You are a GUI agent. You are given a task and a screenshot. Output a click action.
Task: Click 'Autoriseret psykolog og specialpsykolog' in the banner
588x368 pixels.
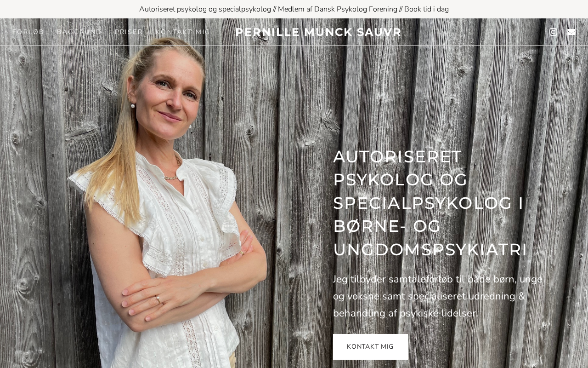pyautogui.click(x=205, y=9)
